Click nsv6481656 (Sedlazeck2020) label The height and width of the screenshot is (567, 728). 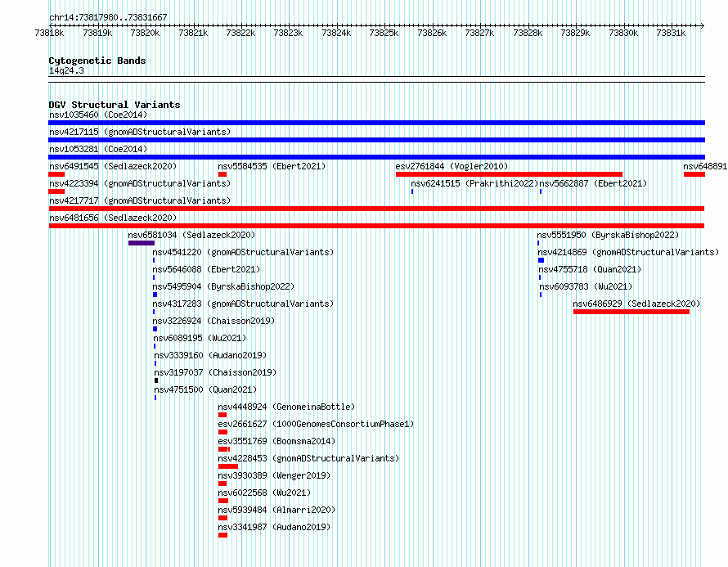pyautogui.click(x=113, y=218)
